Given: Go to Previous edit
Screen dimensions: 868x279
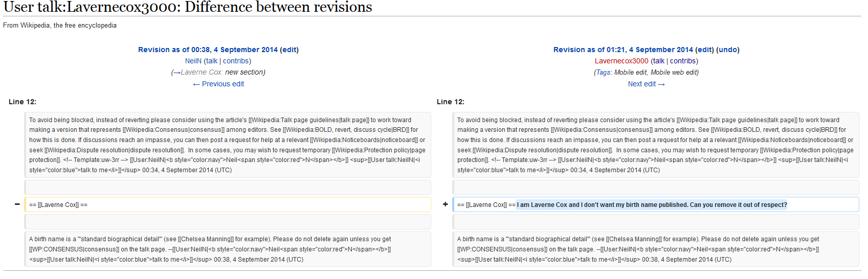Looking at the screenshot, I should point(218,84).
